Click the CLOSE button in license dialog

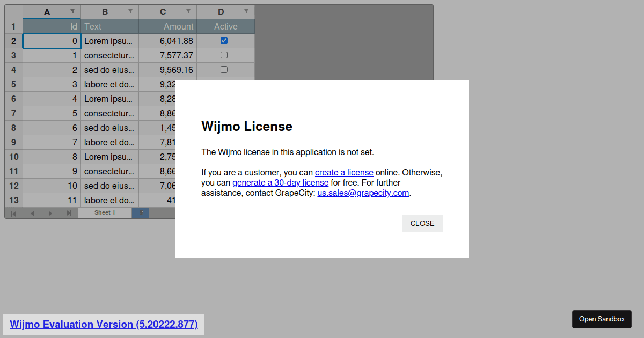[422, 224]
